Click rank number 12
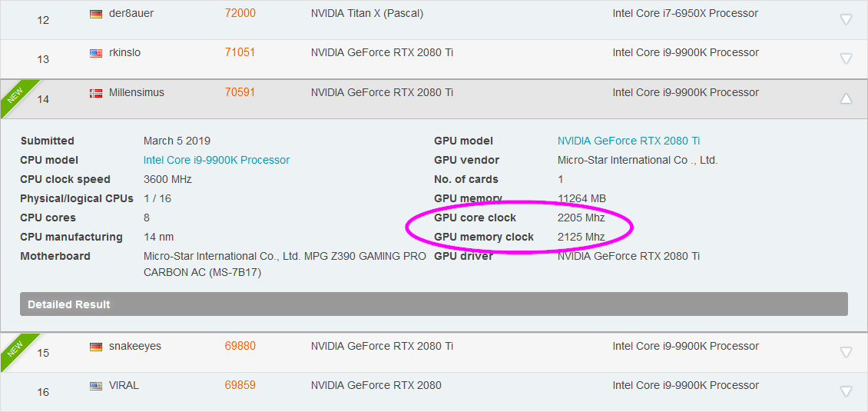 point(43,20)
